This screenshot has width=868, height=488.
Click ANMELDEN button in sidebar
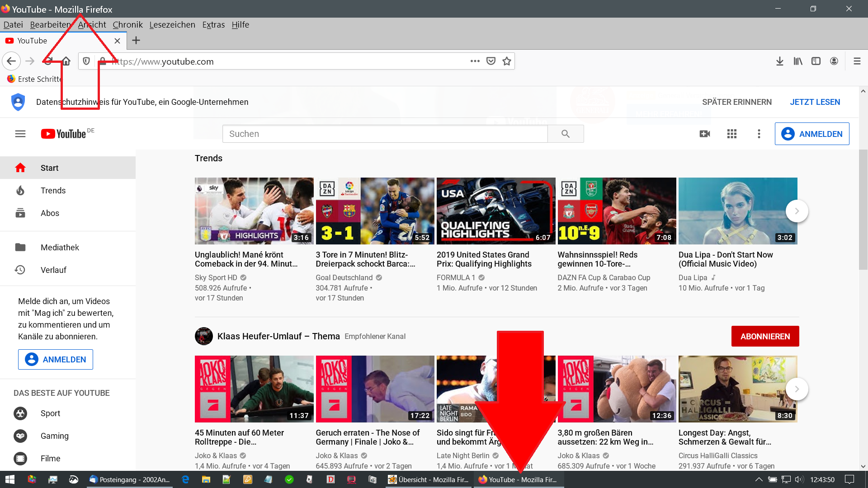tap(56, 359)
